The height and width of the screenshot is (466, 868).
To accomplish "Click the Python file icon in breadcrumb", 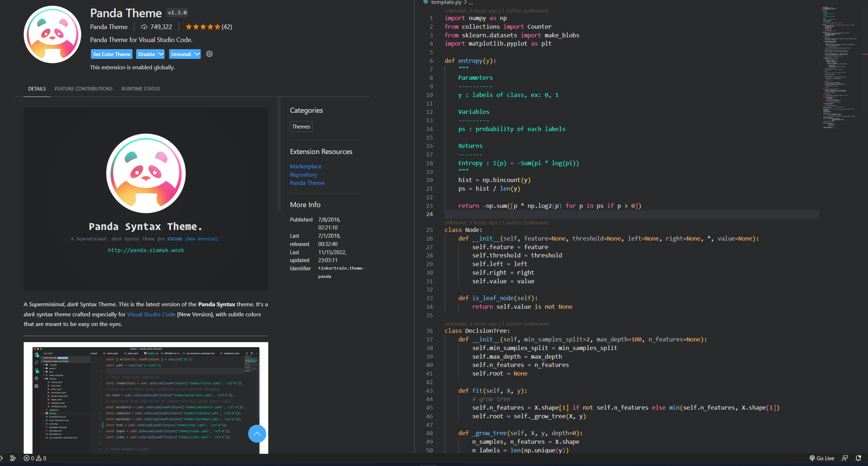I will tap(426, 2).
